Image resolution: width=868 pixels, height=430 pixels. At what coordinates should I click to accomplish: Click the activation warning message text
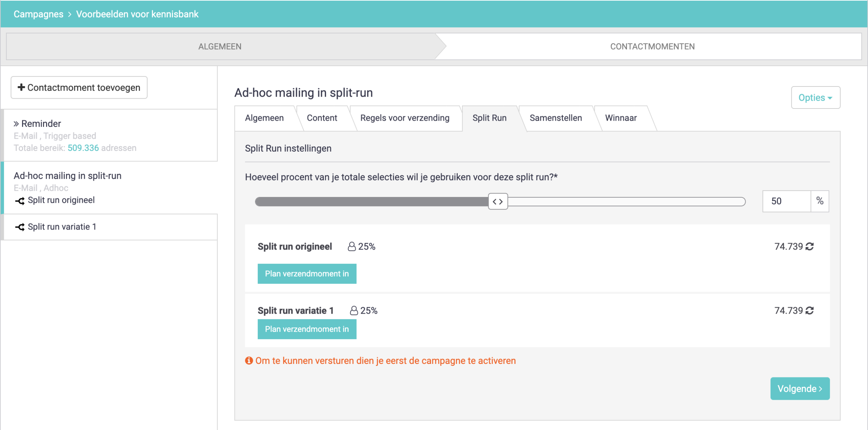[386, 360]
